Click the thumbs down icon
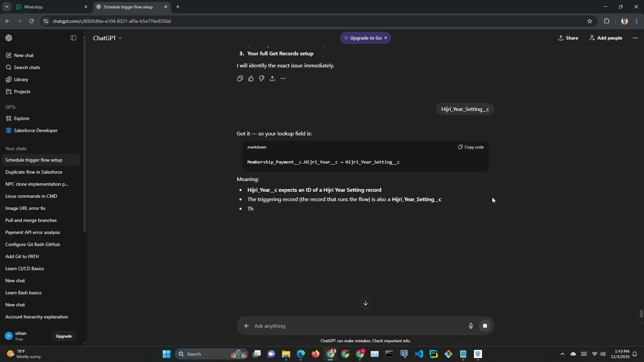Image resolution: width=644 pixels, height=362 pixels. point(262,79)
